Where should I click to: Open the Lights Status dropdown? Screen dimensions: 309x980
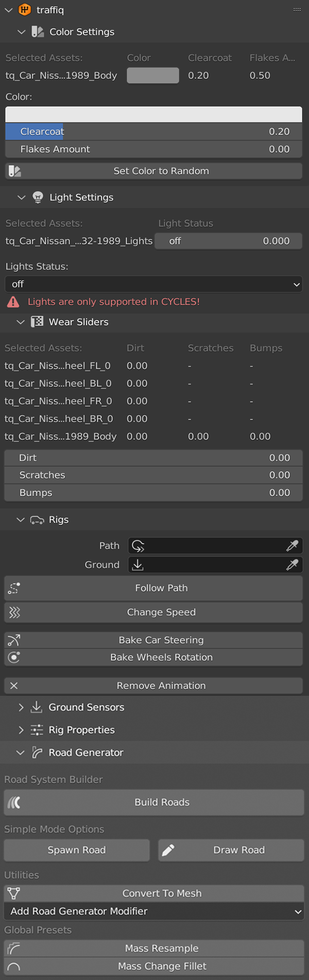coord(153,284)
